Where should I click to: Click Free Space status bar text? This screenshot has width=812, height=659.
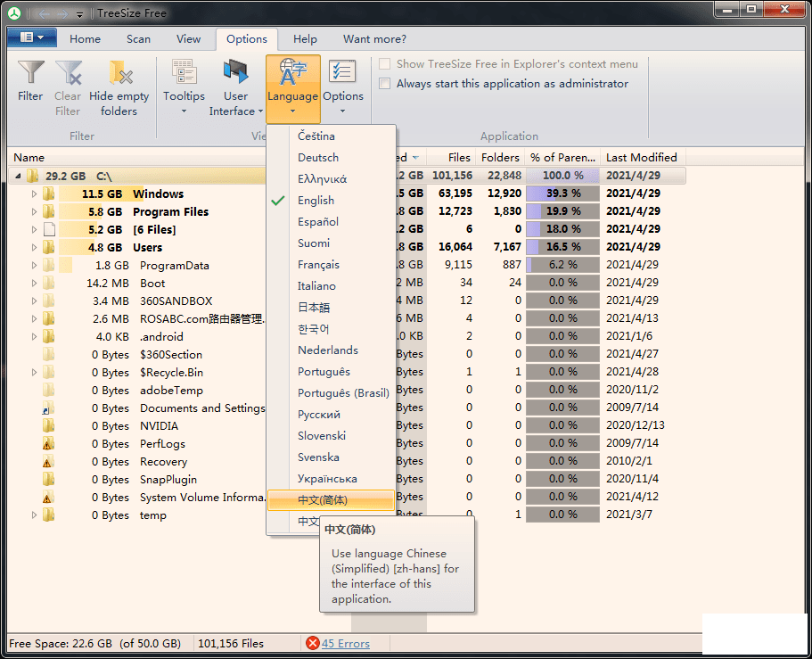coord(94,644)
